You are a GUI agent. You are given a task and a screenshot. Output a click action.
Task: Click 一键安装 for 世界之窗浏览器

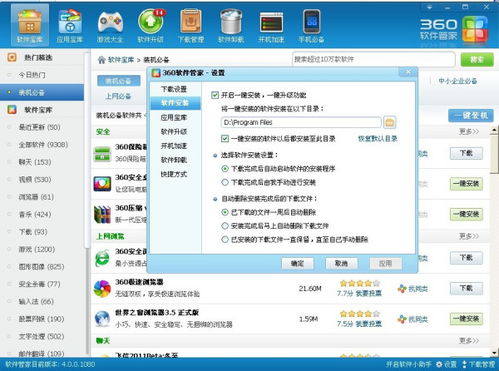click(x=466, y=319)
